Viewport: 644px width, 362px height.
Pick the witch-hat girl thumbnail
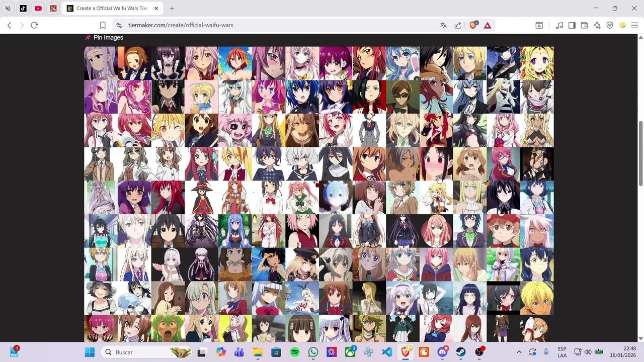click(x=201, y=198)
